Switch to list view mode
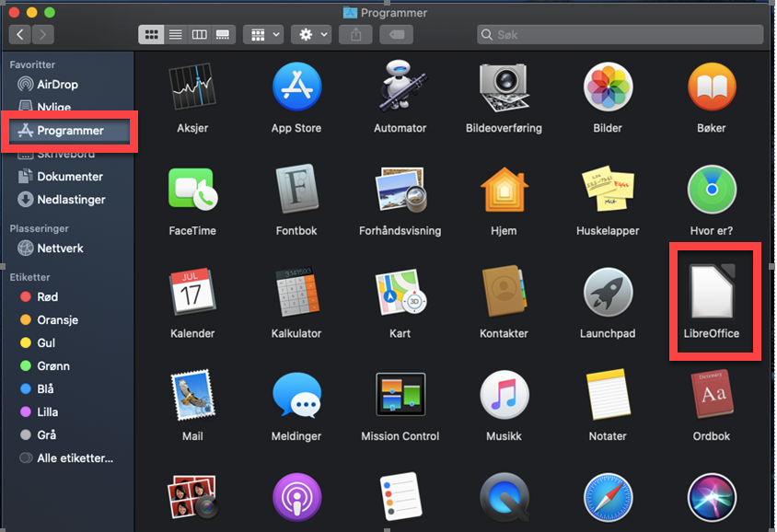Image resolution: width=777 pixels, height=532 pixels. point(175,35)
